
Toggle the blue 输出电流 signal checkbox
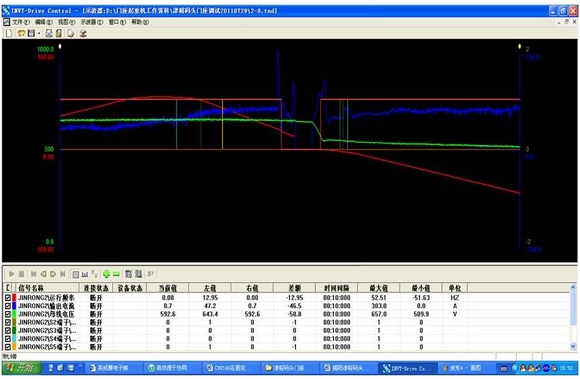pos(7,306)
